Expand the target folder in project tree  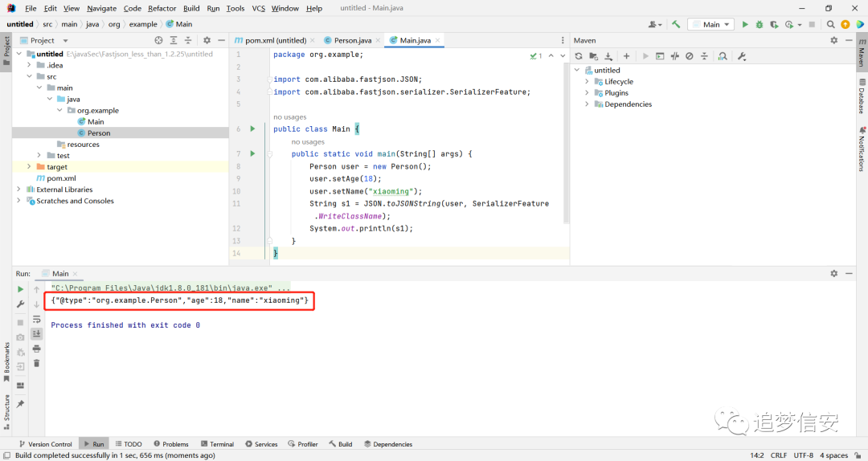point(29,166)
